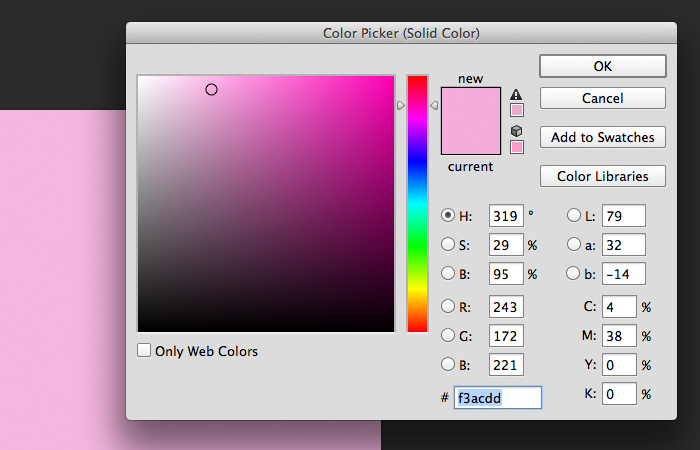Confirm color with the OK button
Viewport: 700px width, 450px height.
coord(603,66)
